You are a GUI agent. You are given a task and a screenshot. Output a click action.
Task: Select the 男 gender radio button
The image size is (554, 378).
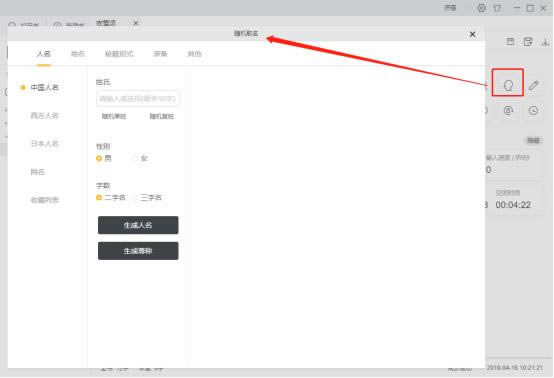click(x=99, y=158)
